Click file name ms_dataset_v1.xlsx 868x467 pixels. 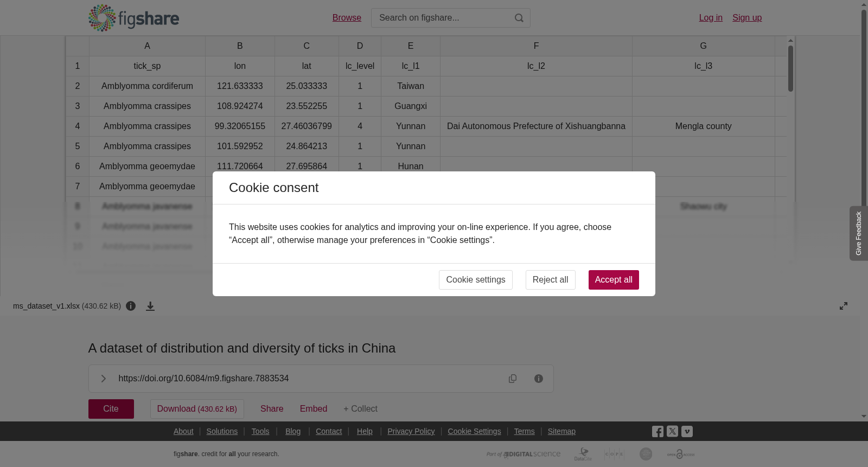pyautogui.click(x=46, y=306)
